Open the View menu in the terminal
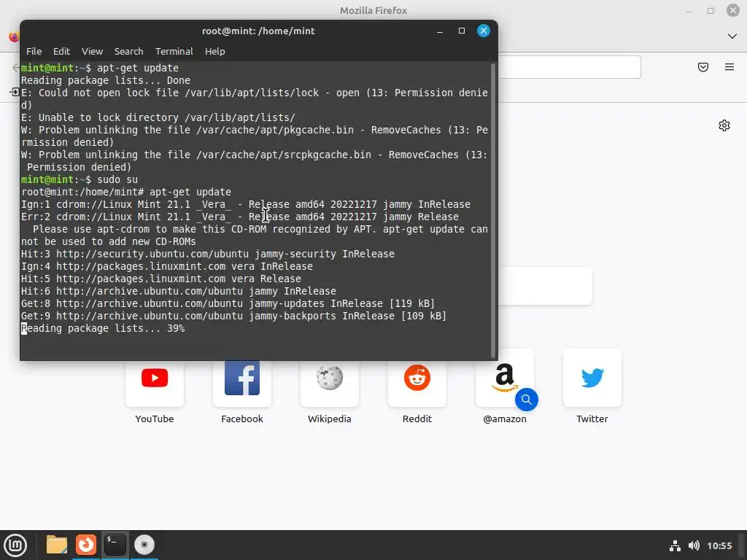 [92, 52]
